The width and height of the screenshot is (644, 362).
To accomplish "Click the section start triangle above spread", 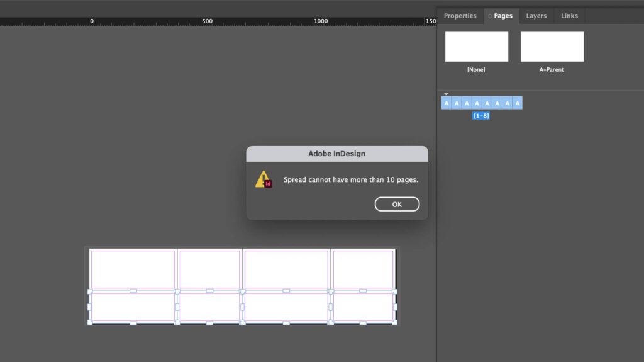I will click(446, 94).
